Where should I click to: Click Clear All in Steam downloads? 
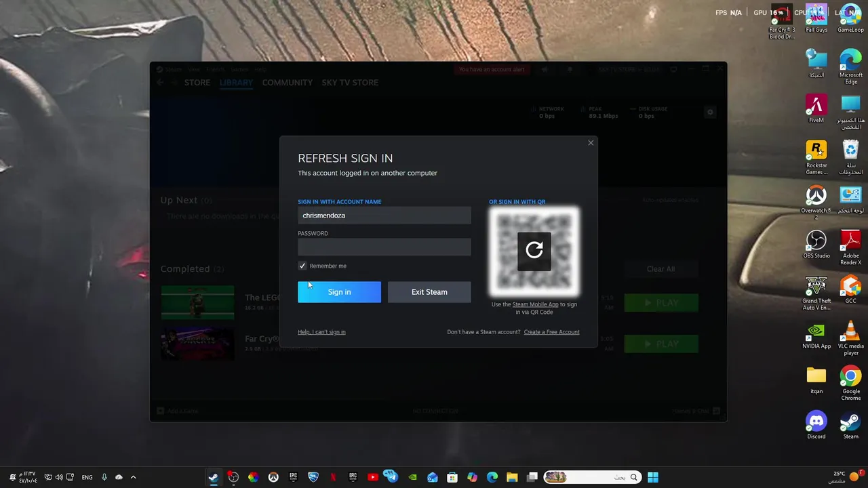(660, 269)
